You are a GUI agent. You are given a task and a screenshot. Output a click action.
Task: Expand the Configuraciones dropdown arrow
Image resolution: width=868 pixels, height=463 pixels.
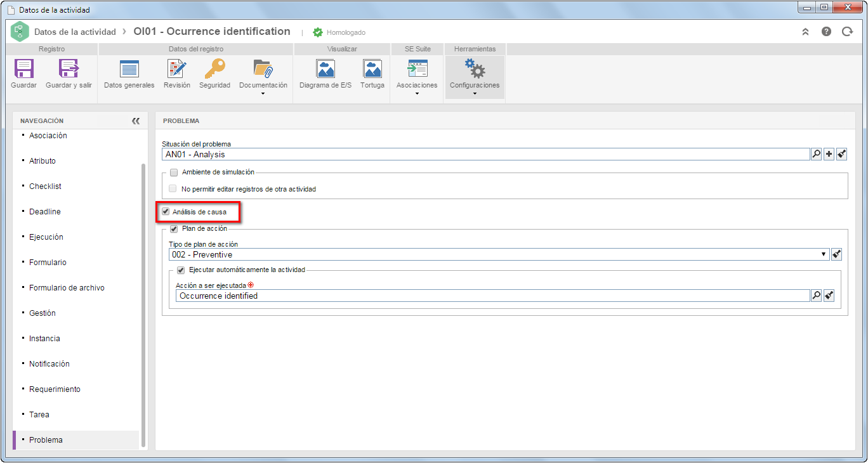tap(475, 94)
